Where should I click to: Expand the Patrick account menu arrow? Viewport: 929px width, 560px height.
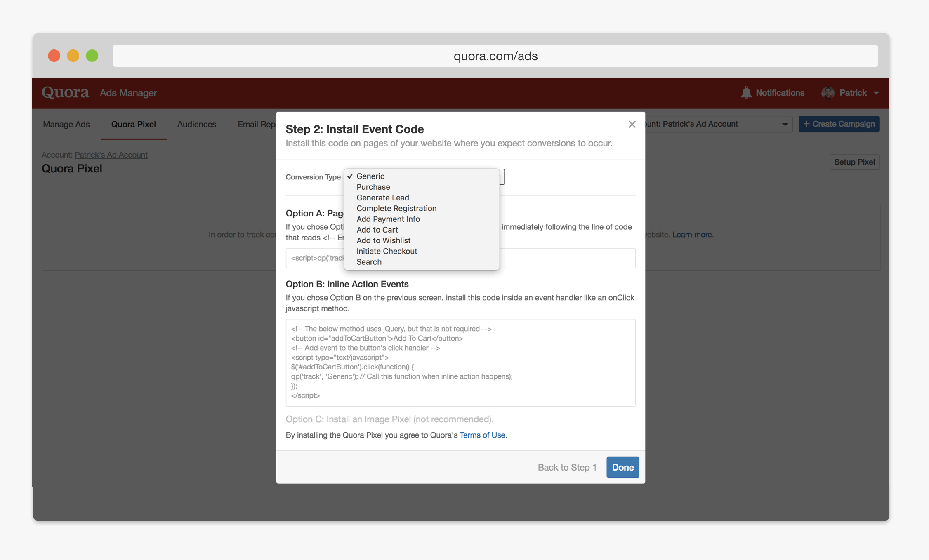(x=876, y=93)
